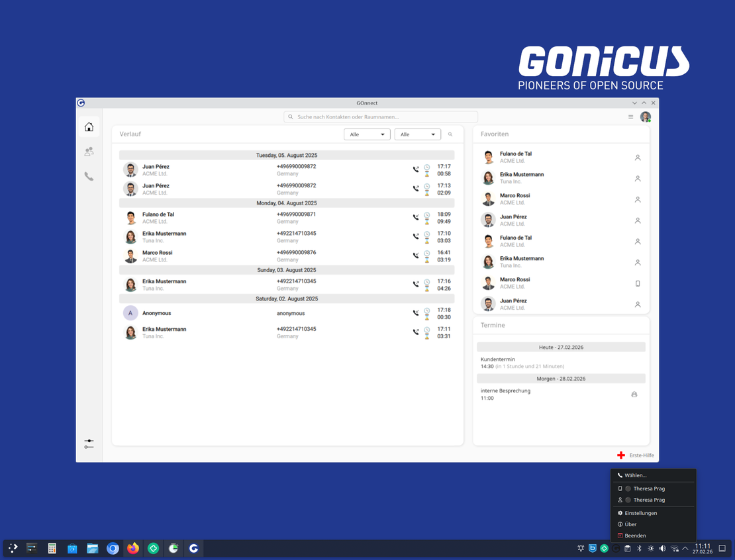Viewport: 735px width, 560px height.
Task: Click the clock icon on the Juan Pérez 17:17 call
Action: pos(426,167)
